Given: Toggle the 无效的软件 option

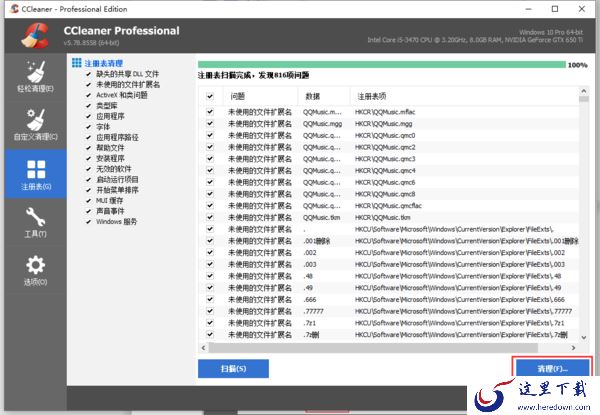Looking at the screenshot, I should point(88,169).
